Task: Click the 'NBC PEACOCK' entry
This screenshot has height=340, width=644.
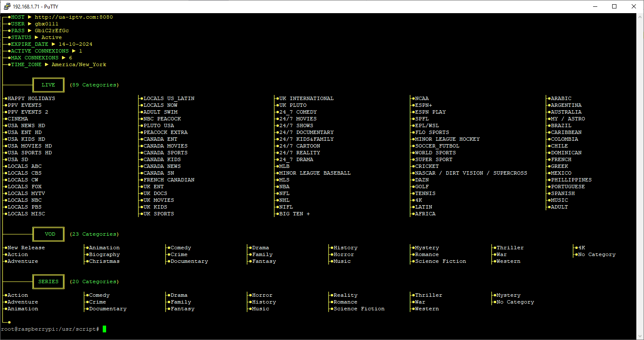Action: coord(162,119)
